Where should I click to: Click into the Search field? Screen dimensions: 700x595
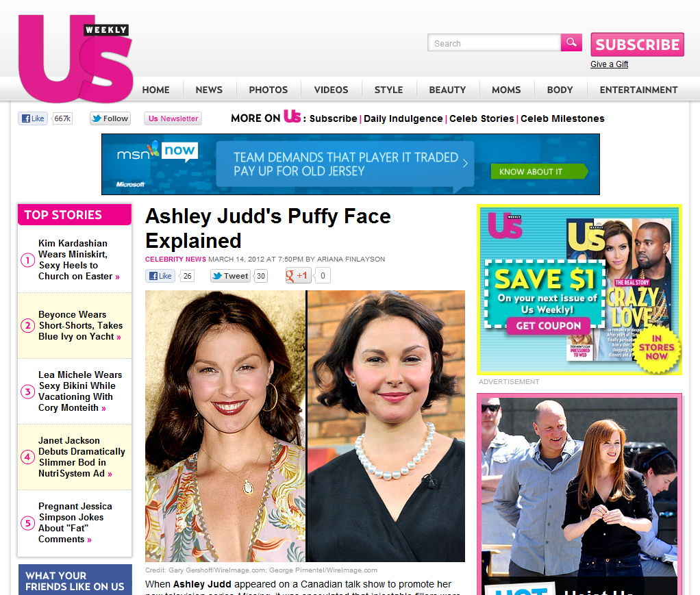(495, 43)
